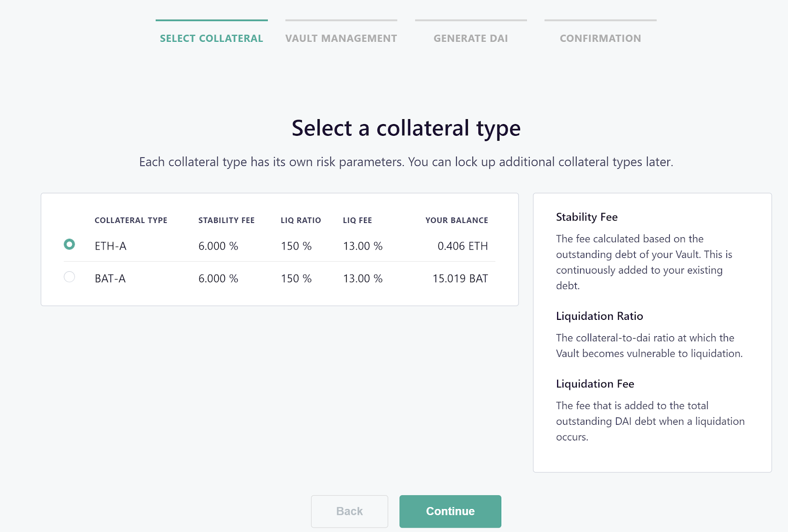Switch to the Generate DAI step
Image resolution: width=788 pixels, height=532 pixels.
[x=470, y=38]
